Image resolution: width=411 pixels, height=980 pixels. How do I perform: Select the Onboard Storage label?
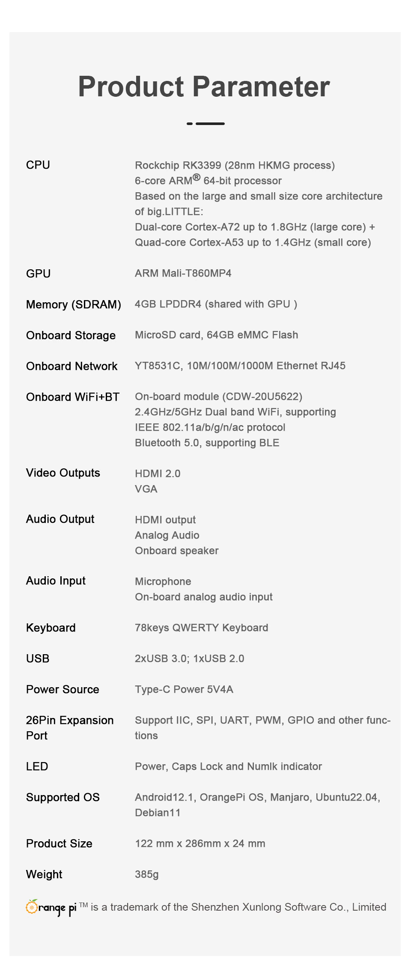71,335
